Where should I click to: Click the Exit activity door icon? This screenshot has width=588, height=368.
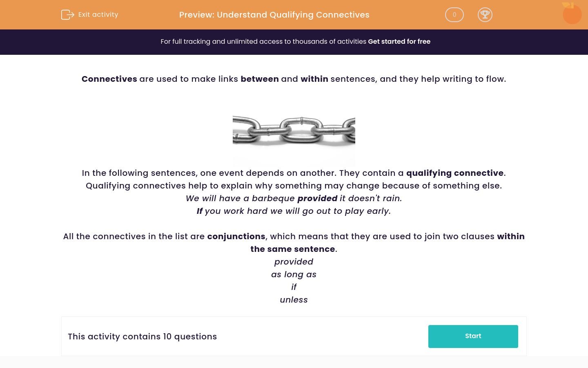click(x=68, y=15)
